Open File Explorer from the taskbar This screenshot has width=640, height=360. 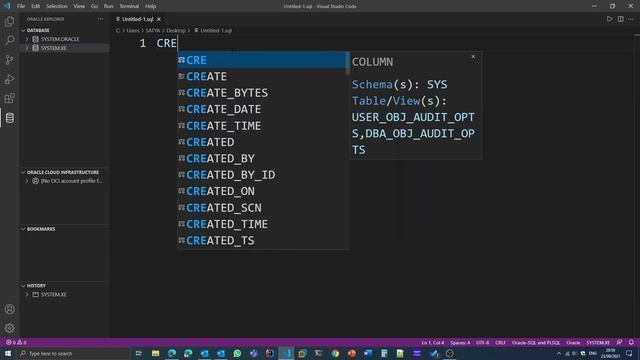coord(156,353)
